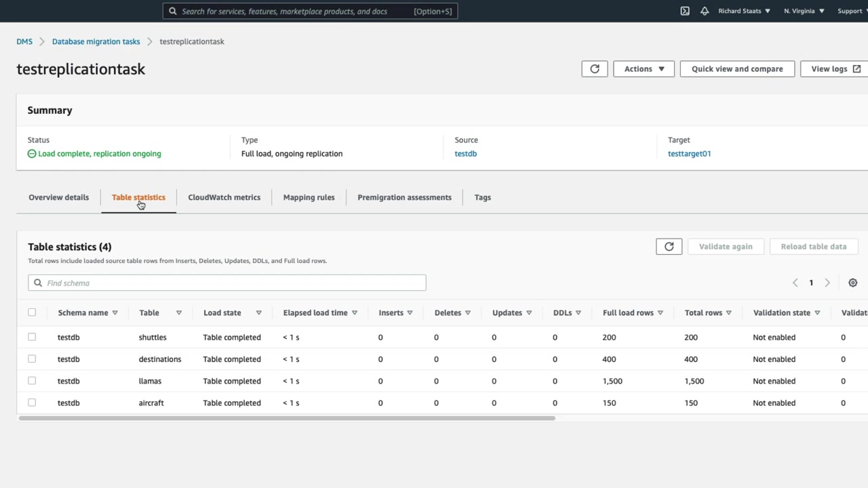Click the Quick view and compare button
Viewport: 868px width, 488px height.
[737, 68]
